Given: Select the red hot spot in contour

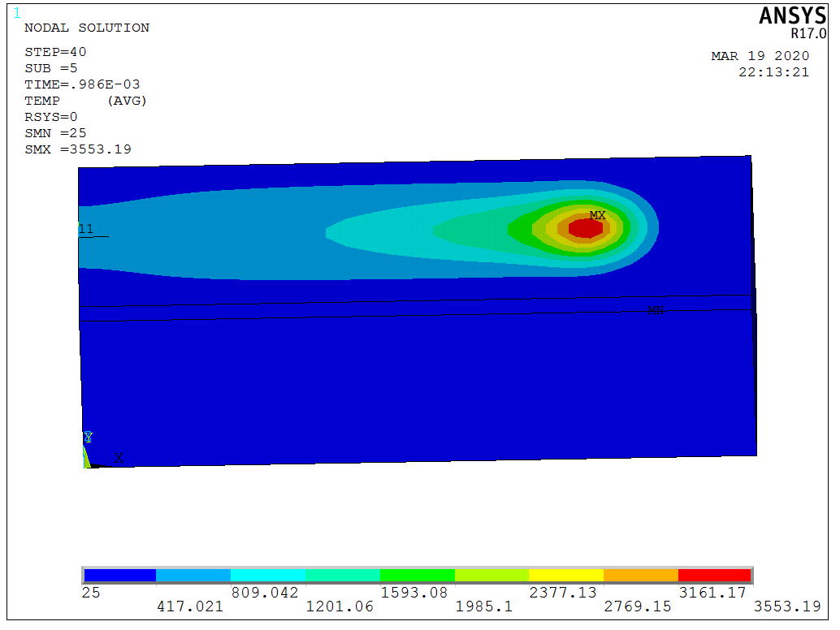Looking at the screenshot, I should click(585, 229).
